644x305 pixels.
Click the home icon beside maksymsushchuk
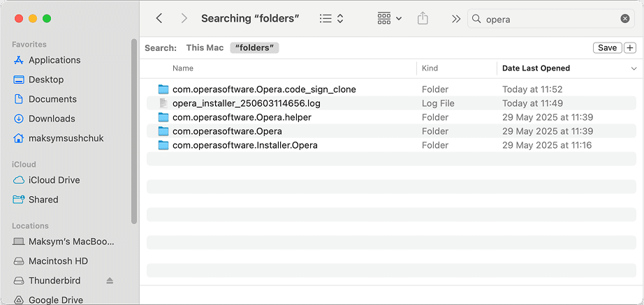click(x=18, y=138)
